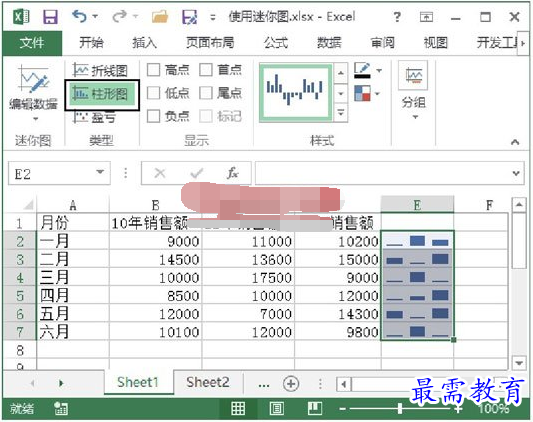Toggle the Markers (标记) checkbox

tap(206, 116)
